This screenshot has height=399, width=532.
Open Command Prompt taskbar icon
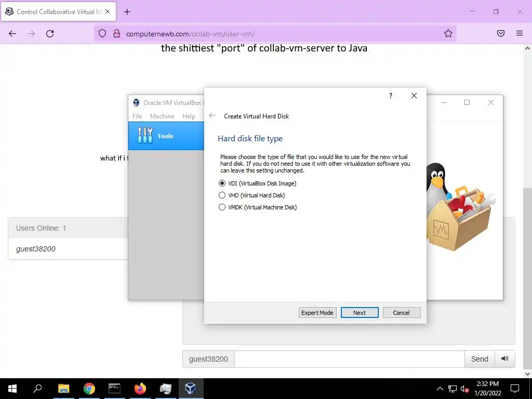pyautogui.click(x=114, y=389)
